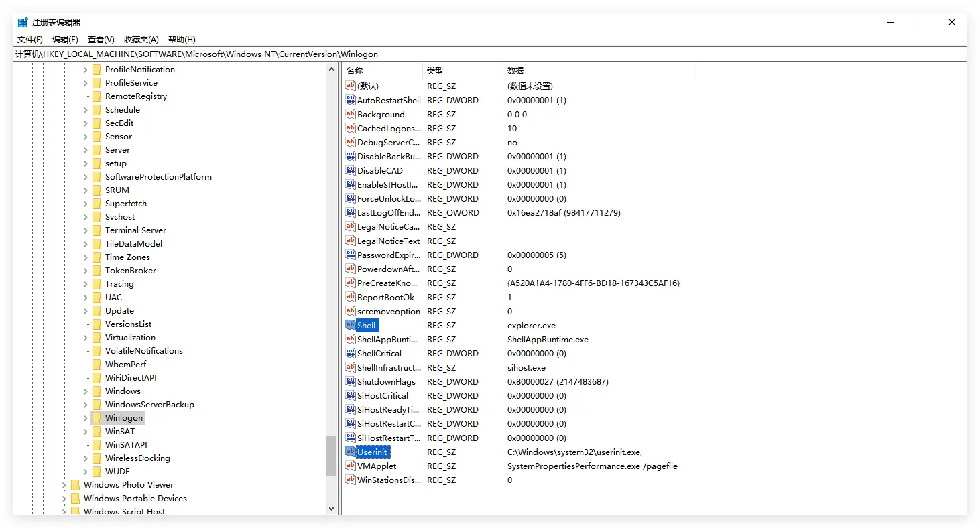Click the Terminal Server folder icon
980x528 pixels.
coord(97,230)
